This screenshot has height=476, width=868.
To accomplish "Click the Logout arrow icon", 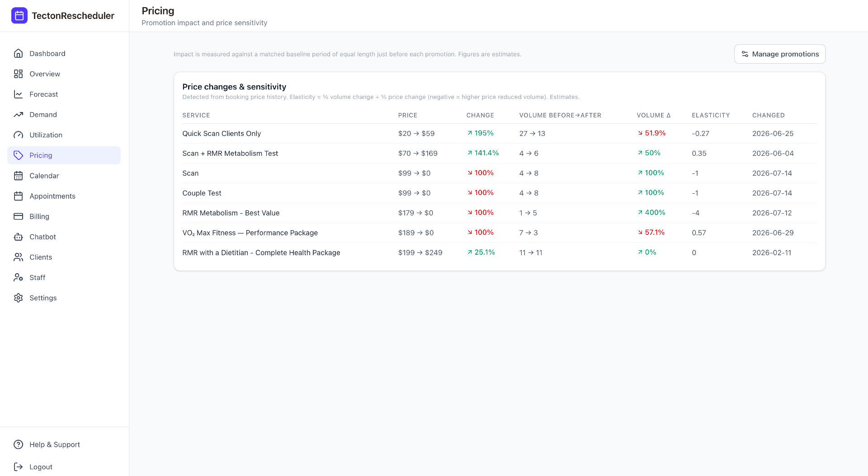I will [x=18, y=467].
